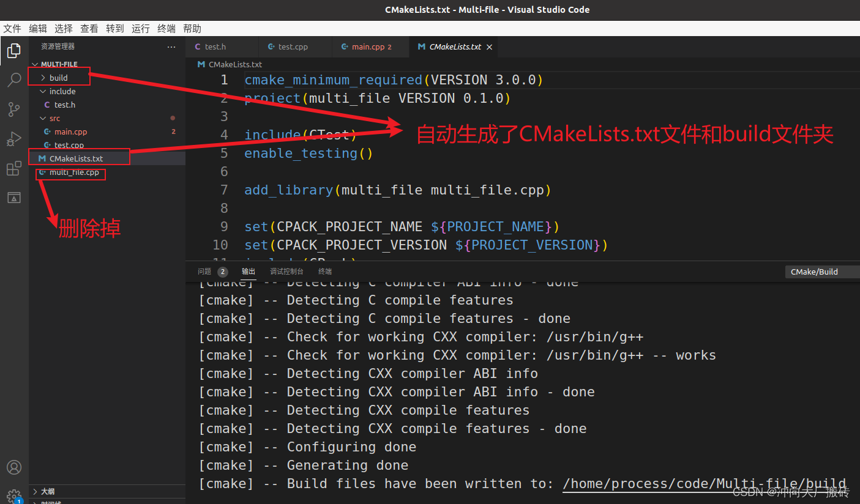The height and width of the screenshot is (504, 860).
Task: Open the 查看 menu
Action: point(89,29)
